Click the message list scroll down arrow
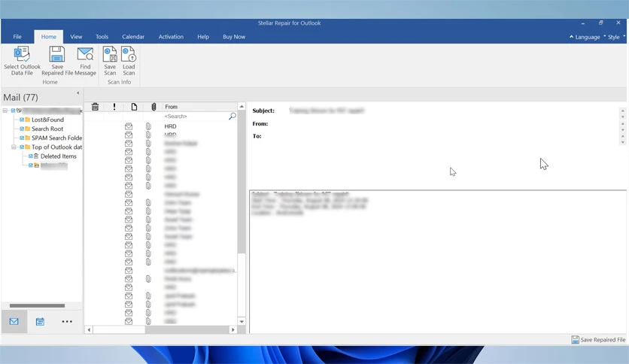Viewport: 629px width, 364px height. pyautogui.click(x=242, y=321)
